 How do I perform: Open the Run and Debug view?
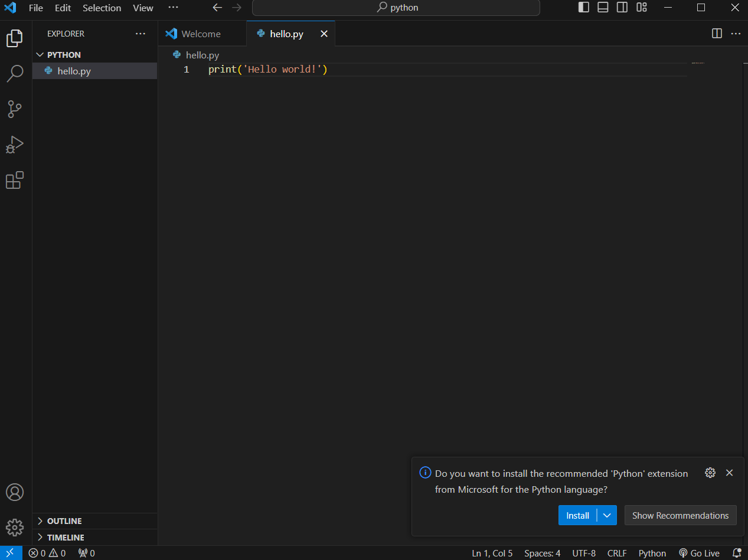15,145
